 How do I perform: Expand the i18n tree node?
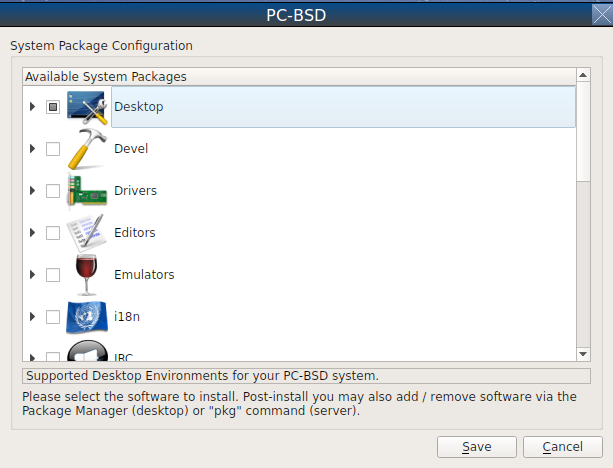click(x=32, y=317)
